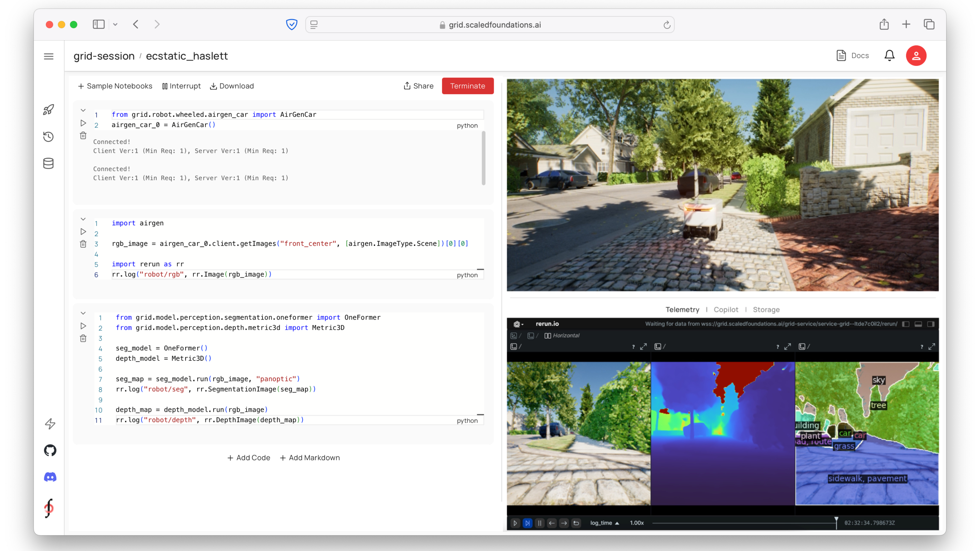Maximize the segmentation view in rerun
The image size is (980, 551).
pos(932,347)
